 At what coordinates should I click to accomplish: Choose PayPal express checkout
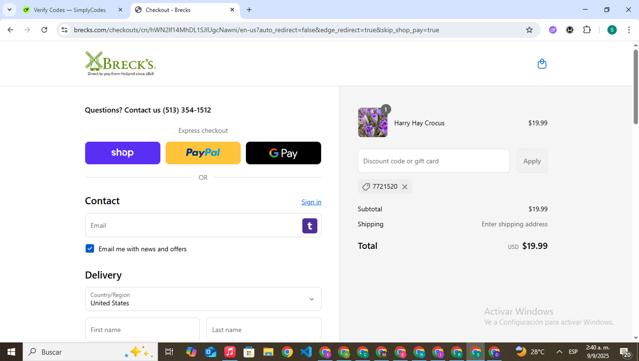point(203,153)
